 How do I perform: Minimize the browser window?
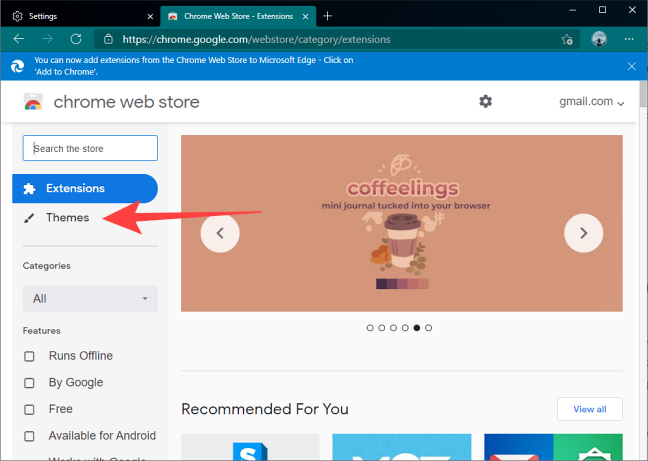(x=572, y=10)
